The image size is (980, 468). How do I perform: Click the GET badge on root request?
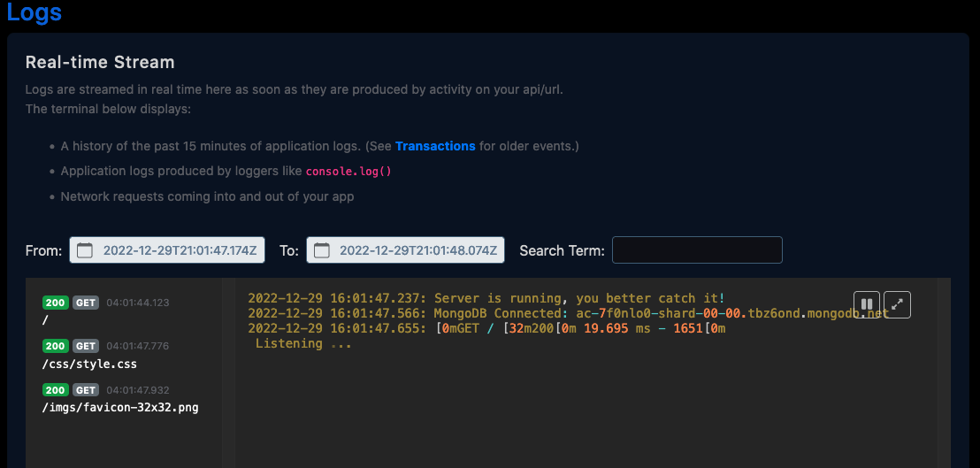point(86,303)
